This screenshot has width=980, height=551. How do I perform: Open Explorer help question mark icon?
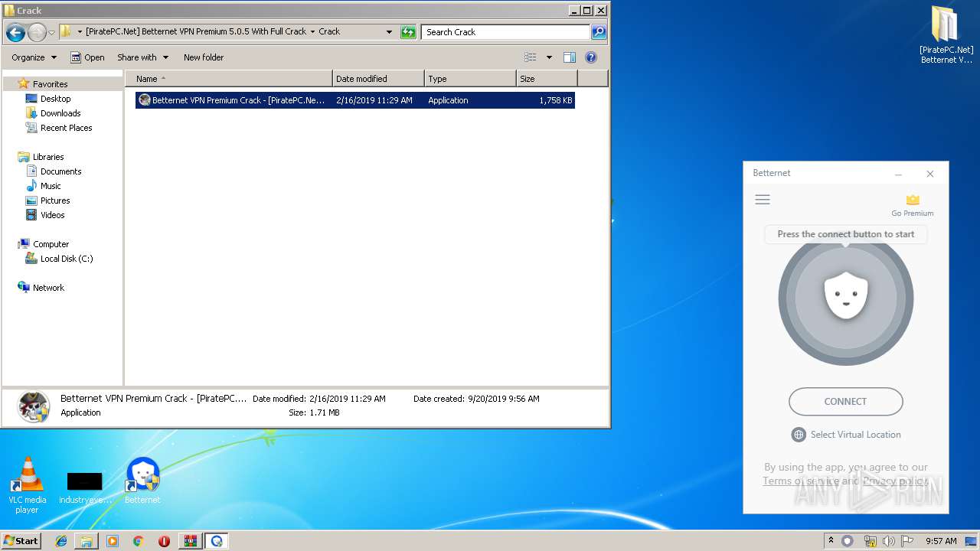590,57
